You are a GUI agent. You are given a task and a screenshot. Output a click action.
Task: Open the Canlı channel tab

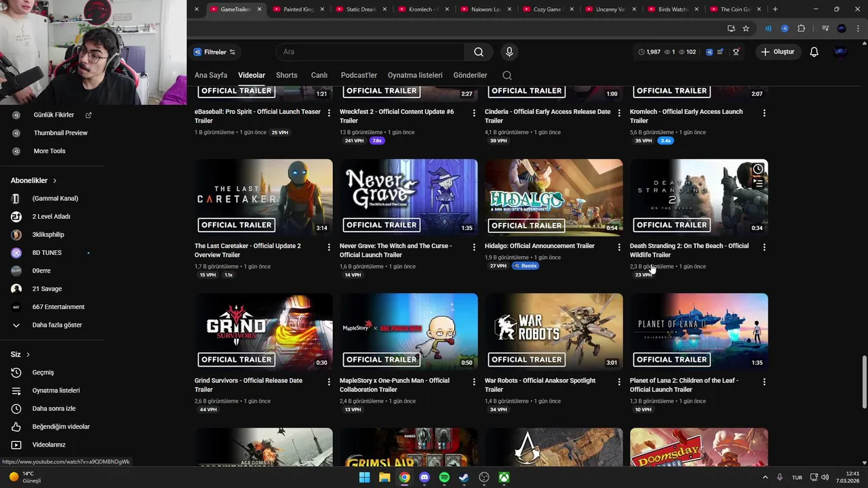point(319,75)
